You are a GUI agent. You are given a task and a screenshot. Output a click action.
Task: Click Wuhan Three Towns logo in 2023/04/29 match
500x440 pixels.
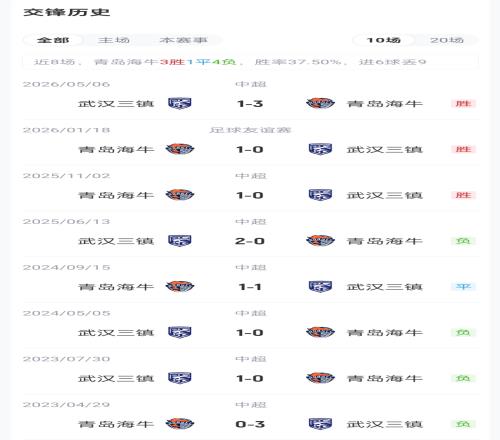[x=320, y=424]
